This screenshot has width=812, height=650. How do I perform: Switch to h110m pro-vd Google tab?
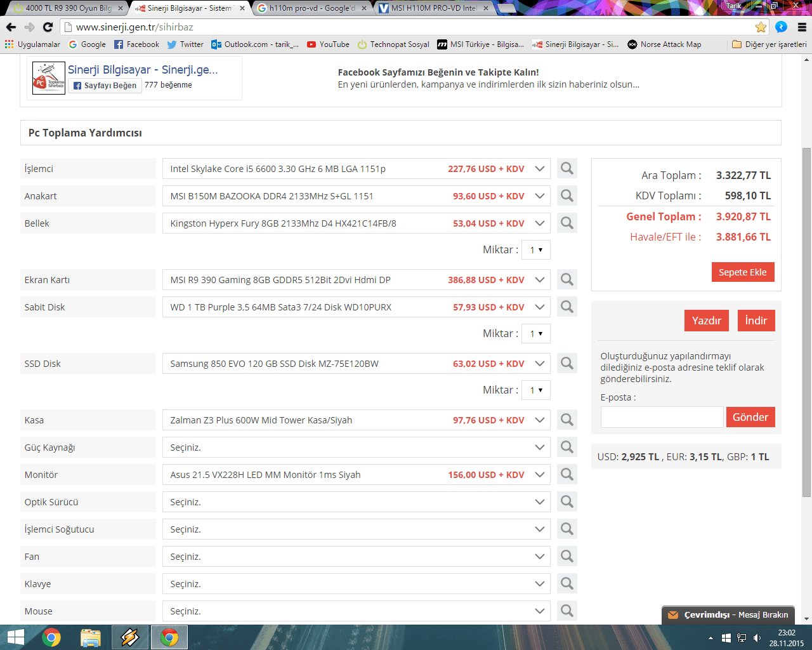coord(311,8)
